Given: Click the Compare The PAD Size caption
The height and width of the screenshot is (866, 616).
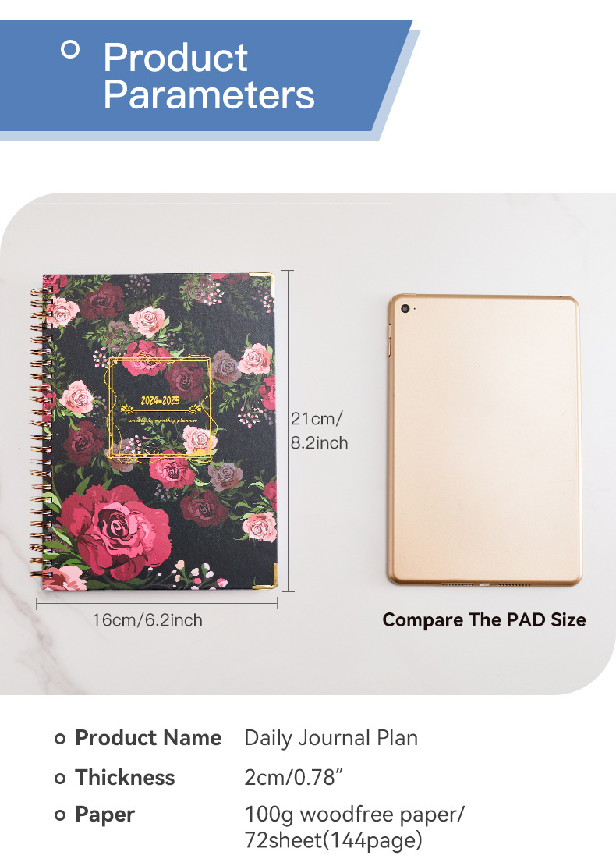Looking at the screenshot, I should pos(484,619).
